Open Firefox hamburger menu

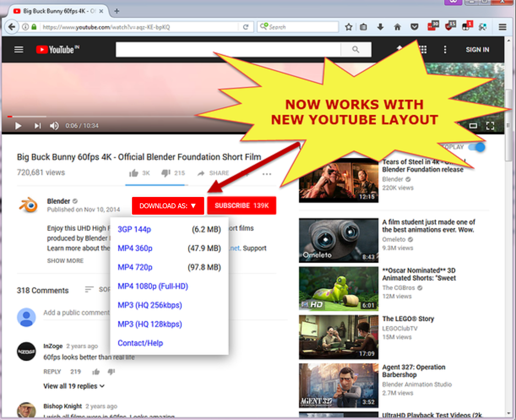tap(502, 27)
